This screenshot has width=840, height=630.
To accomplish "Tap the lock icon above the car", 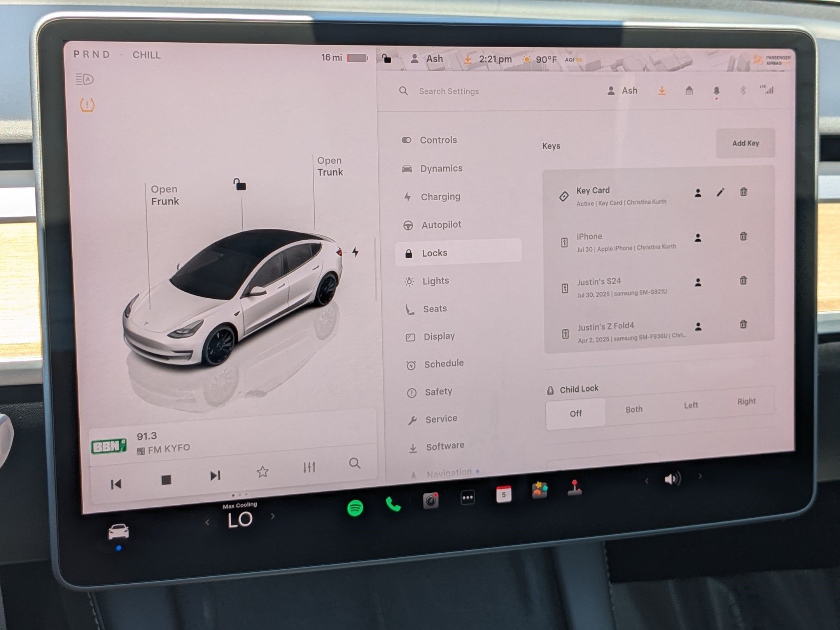I will point(240,184).
